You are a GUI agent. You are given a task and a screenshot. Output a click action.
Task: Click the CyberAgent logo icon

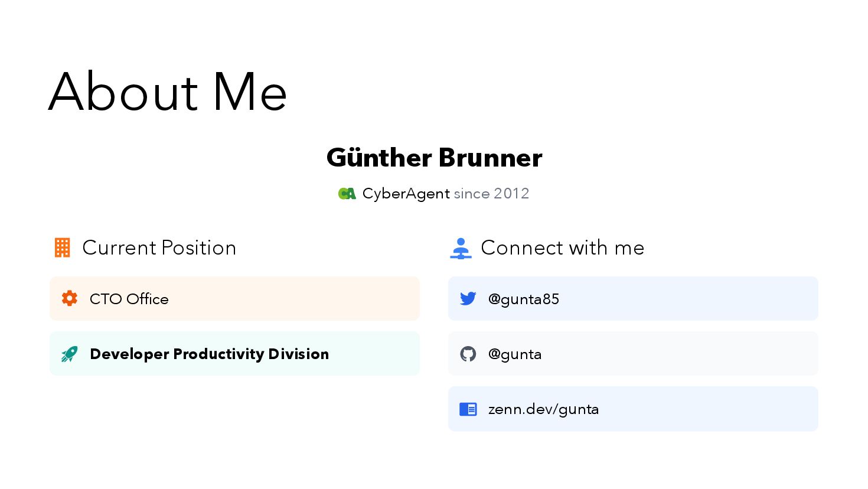pos(347,194)
